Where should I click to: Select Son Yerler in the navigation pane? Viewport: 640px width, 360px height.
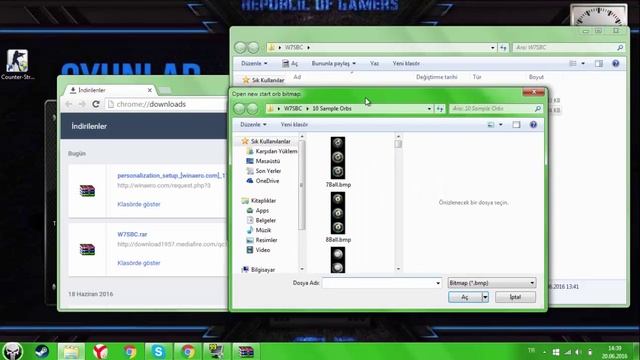(x=264, y=171)
